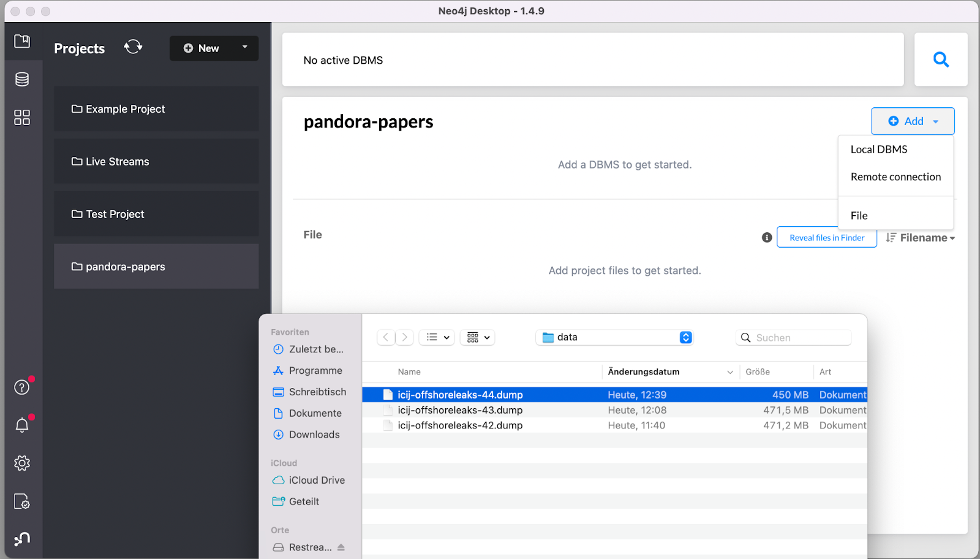Eject the Restrea... volume
This screenshot has height=559, width=980.
pos(341,547)
